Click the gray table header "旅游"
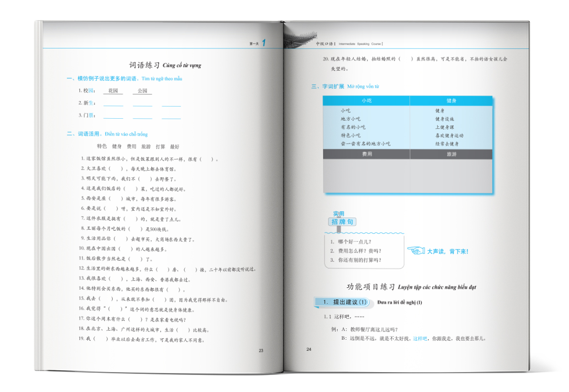The image size is (569, 392). (x=452, y=154)
